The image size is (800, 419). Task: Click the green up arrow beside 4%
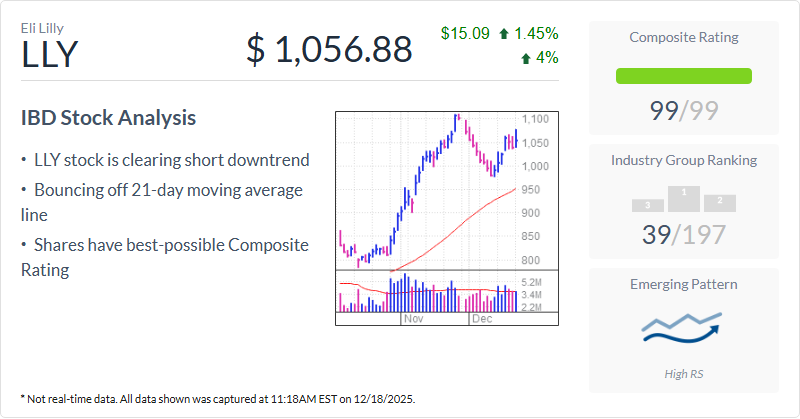526,58
